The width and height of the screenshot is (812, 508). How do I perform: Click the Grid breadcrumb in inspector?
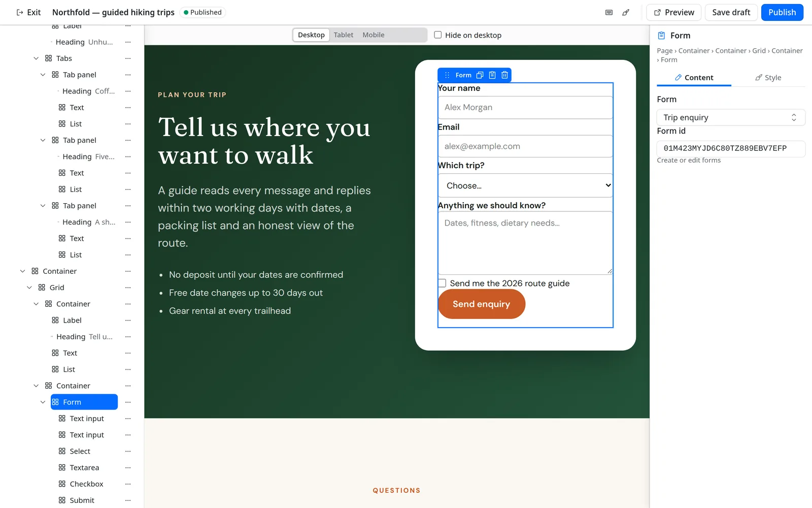coord(759,51)
